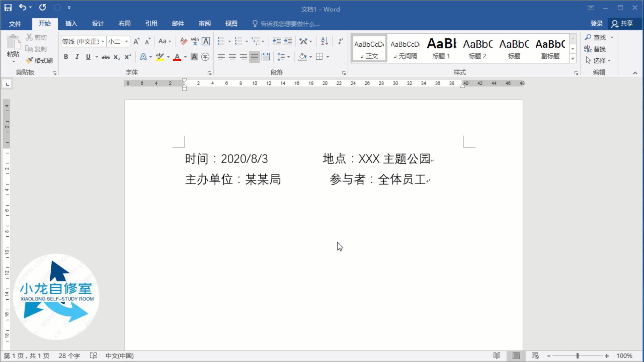Expand the bullet list options
644x362 pixels.
tap(229, 41)
